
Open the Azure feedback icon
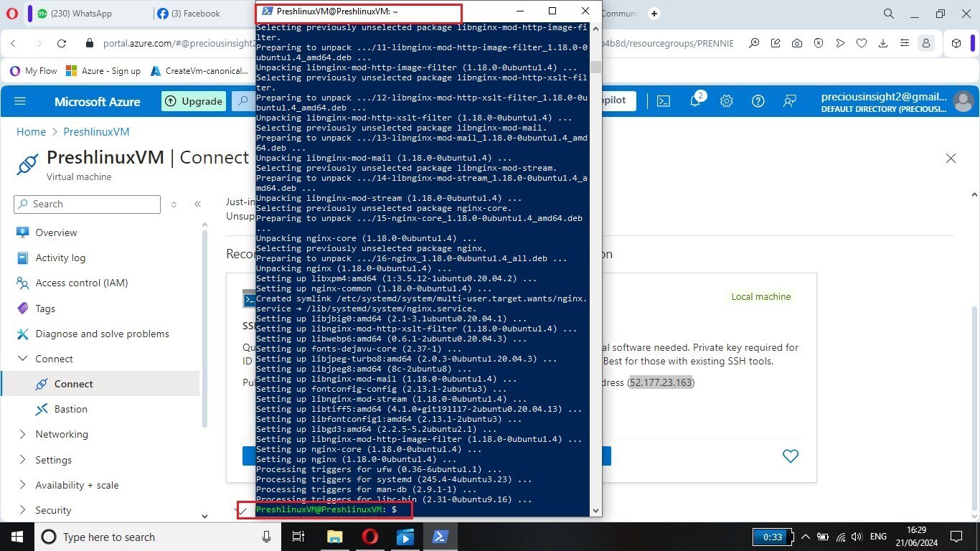coord(790,101)
